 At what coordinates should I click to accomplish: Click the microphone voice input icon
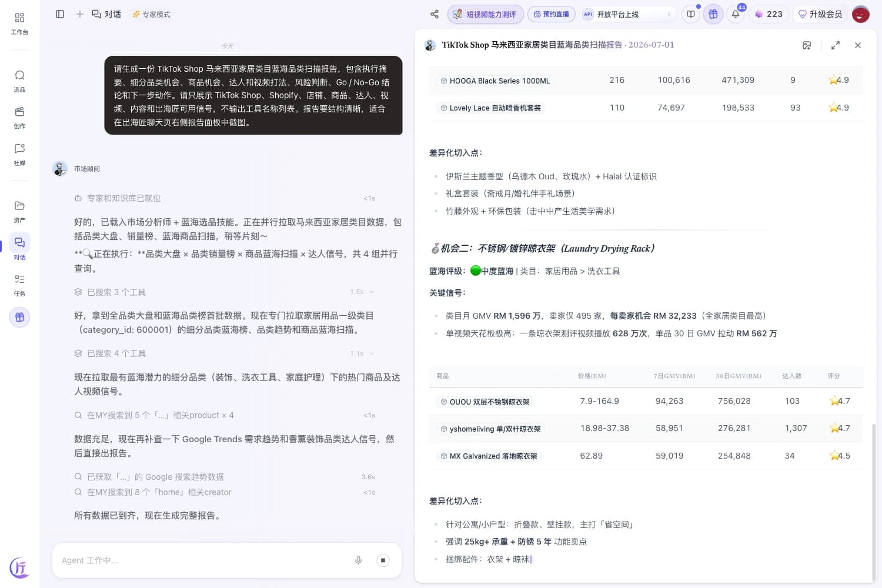tap(358, 560)
